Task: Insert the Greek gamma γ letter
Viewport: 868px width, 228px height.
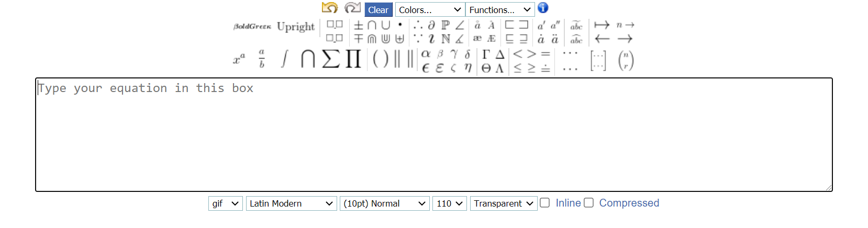Action: tap(454, 54)
